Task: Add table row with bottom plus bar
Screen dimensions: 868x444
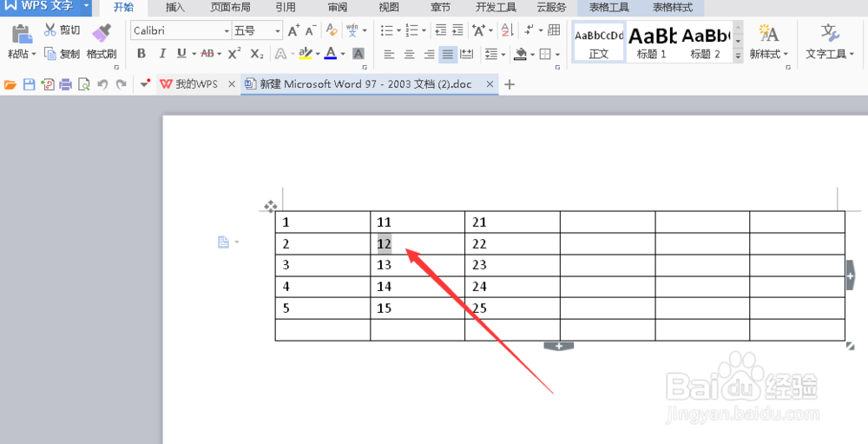Action: [558, 346]
